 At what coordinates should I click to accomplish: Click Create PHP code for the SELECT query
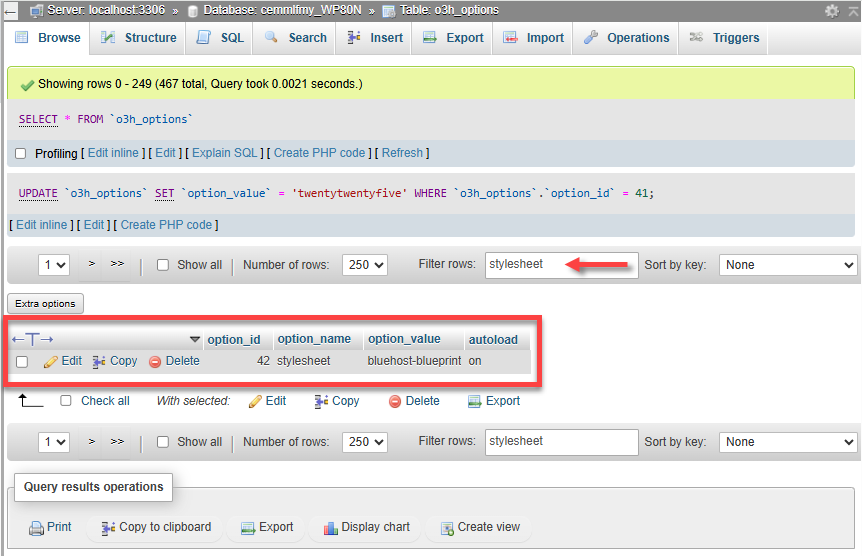point(319,153)
